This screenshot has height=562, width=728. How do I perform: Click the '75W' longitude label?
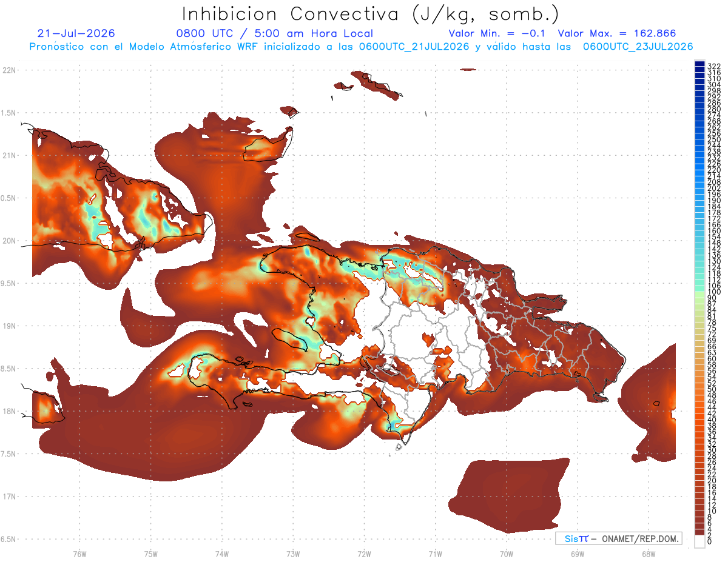click(150, 554)
